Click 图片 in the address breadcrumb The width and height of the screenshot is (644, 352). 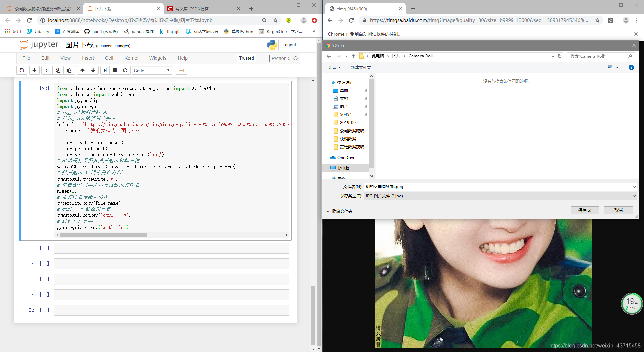[396, 56]
